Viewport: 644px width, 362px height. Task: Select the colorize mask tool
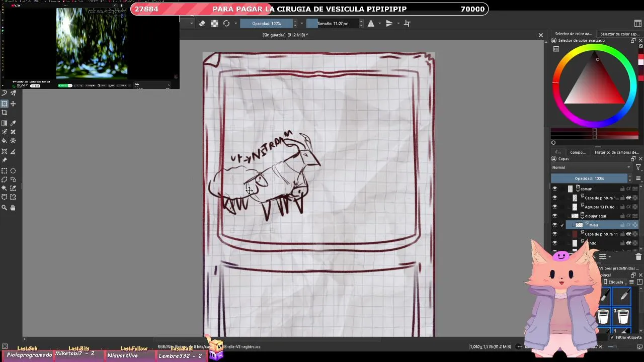tap(4, 132)
